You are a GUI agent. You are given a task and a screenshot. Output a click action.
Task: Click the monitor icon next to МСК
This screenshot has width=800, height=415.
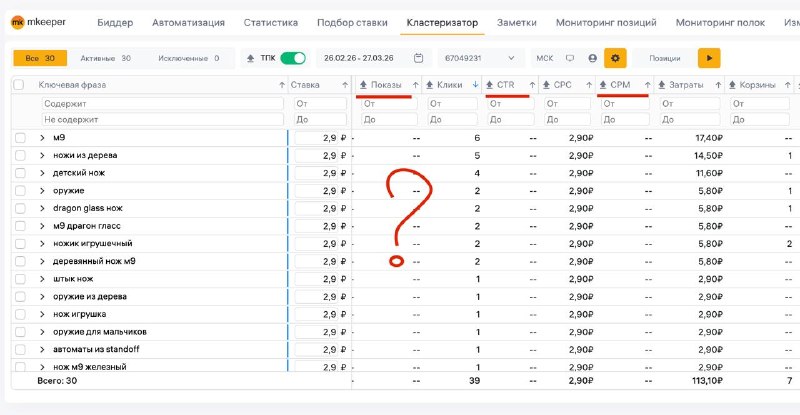point(570,58)
